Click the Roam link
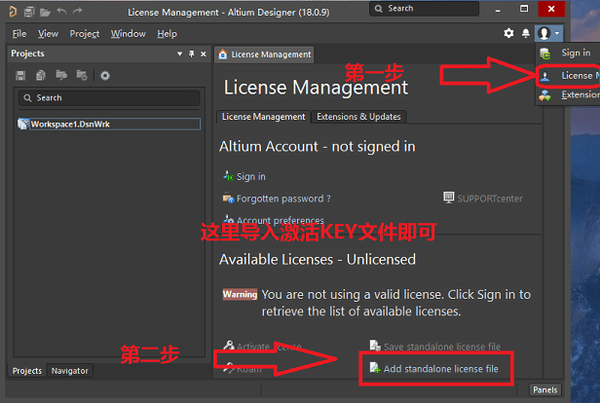This screenshot has width=600, height=403. tap(249, 369)
